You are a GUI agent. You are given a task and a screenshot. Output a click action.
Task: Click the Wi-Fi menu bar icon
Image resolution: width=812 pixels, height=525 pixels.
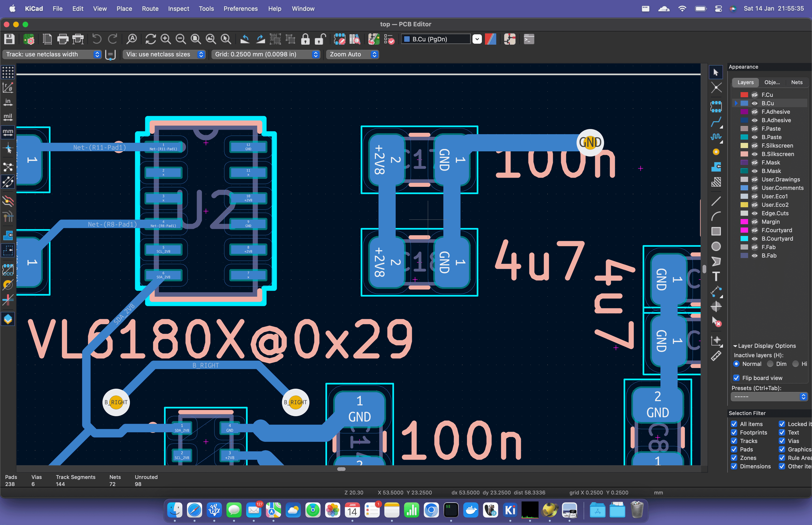click(682, 8)
